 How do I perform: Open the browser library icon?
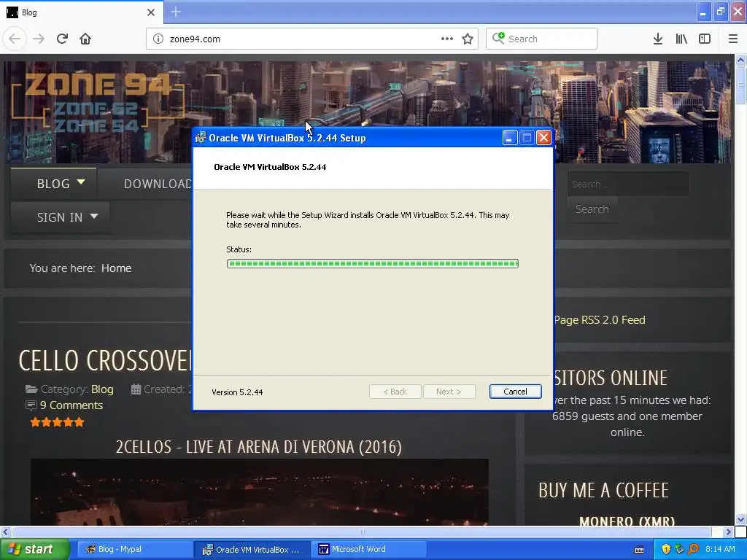tap(681, 39)
